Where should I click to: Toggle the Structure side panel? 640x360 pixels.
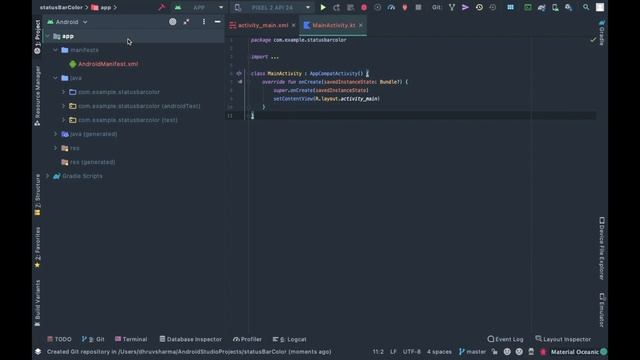point(38,195)
